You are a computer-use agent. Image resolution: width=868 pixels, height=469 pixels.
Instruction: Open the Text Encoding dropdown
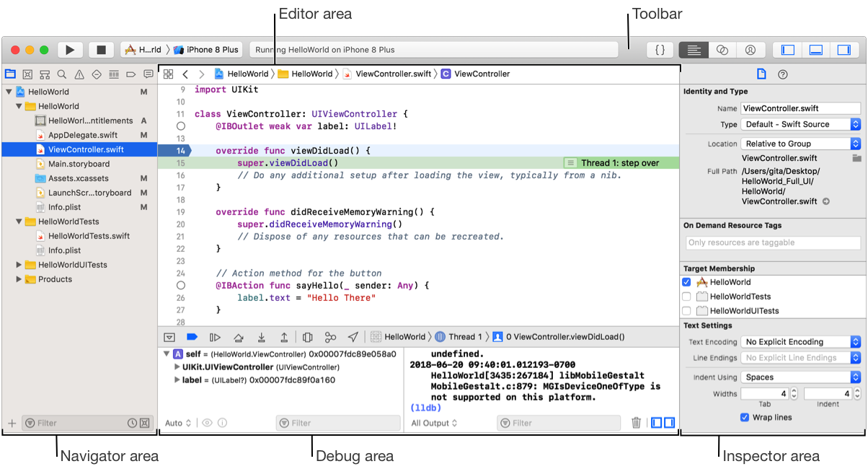(x=801, y=342)
